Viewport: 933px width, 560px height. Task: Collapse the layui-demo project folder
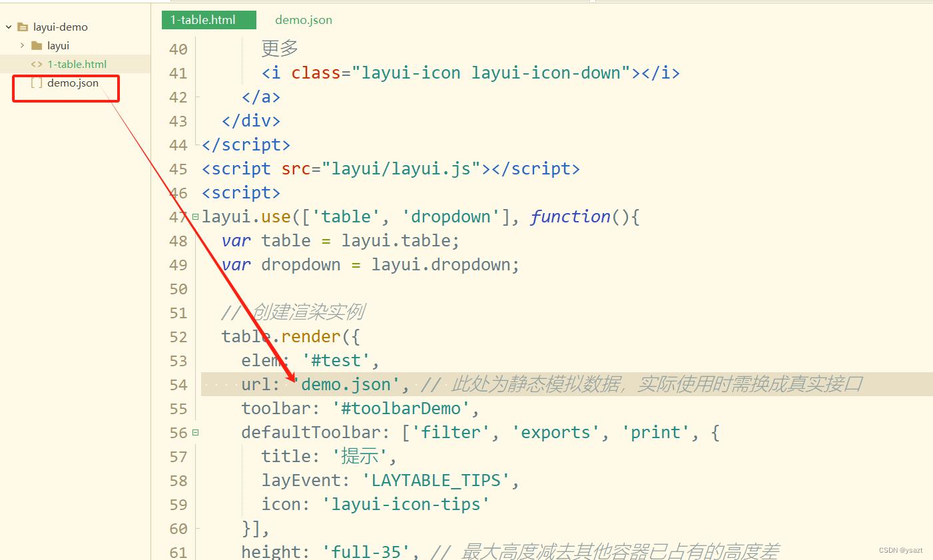[x=9, y=27]
